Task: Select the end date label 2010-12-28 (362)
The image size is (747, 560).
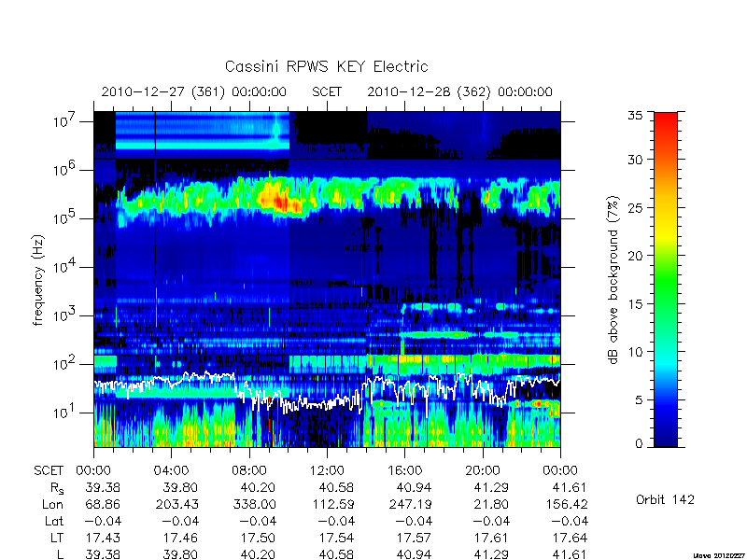Action: (429, 91)
